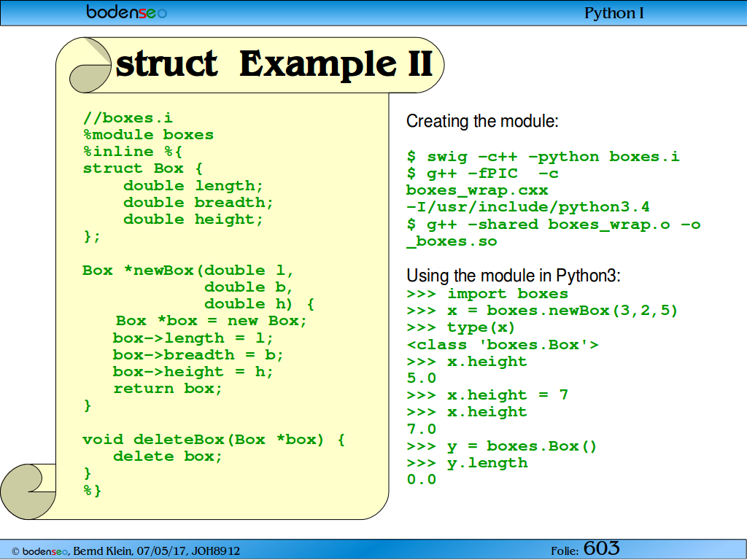Click the '0.0' output value
The image size is (747, 560).
coord(422,480)
